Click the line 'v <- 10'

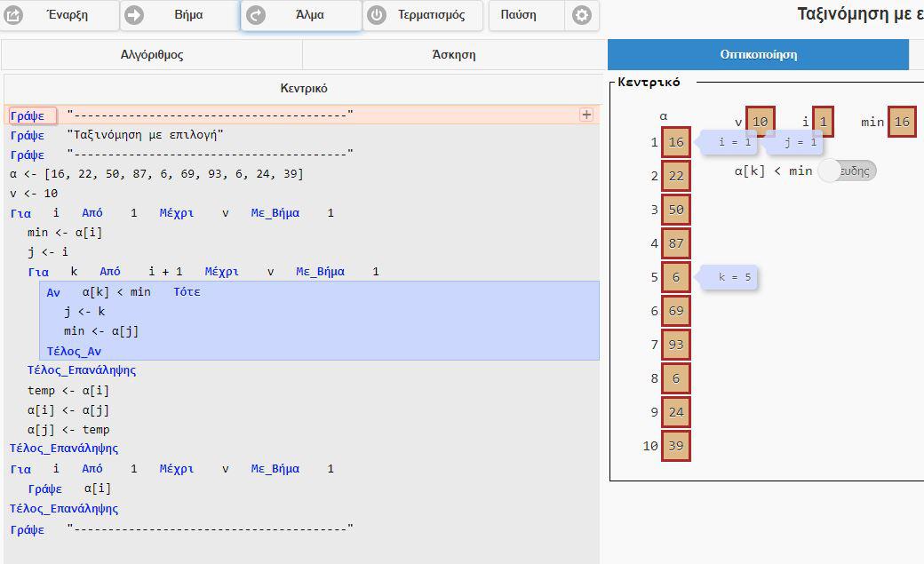tap(34, 194)
